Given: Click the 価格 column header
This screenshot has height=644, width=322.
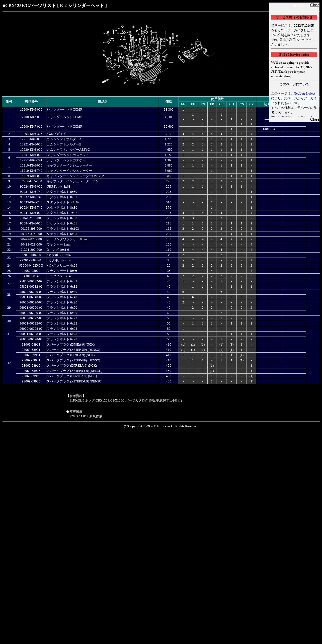Looking at the screenshot, I should point(169,102).
